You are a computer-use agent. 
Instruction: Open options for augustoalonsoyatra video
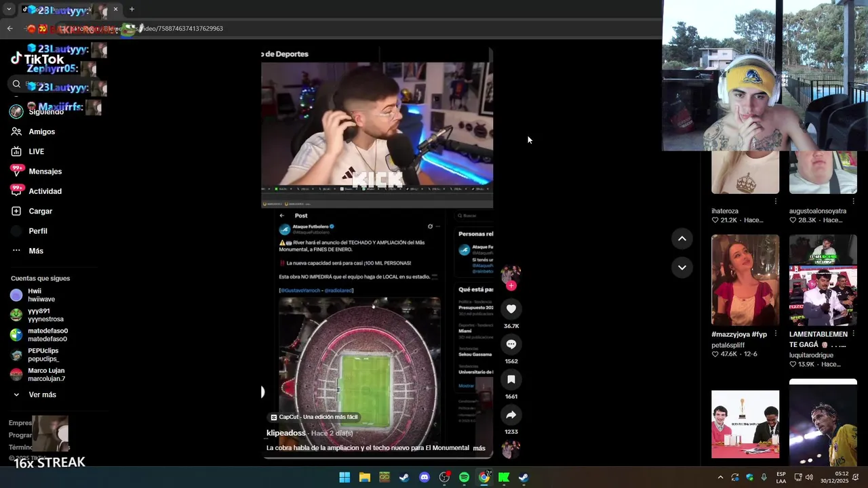click(x=853, y=201)
